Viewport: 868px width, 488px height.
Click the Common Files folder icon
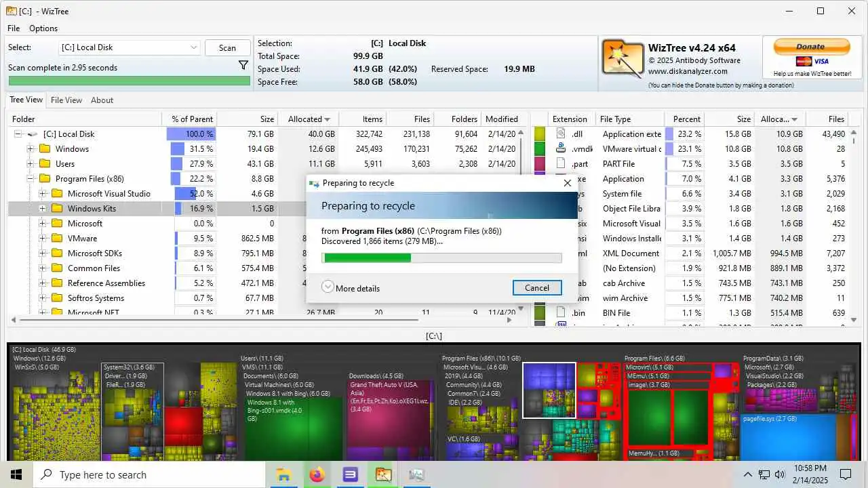click(58, 268)
